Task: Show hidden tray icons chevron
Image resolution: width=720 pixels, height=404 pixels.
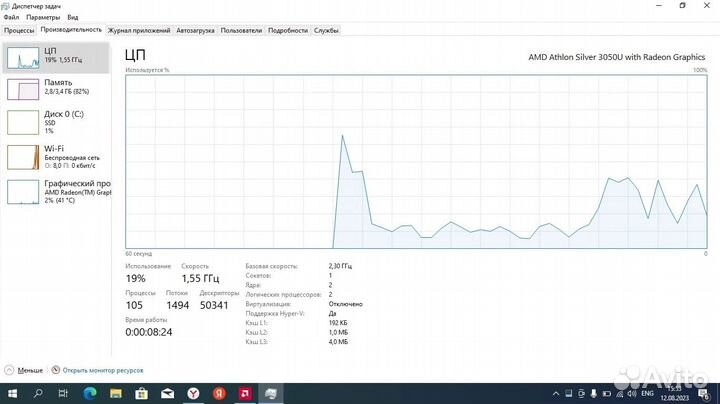Action: coord(556,394)
